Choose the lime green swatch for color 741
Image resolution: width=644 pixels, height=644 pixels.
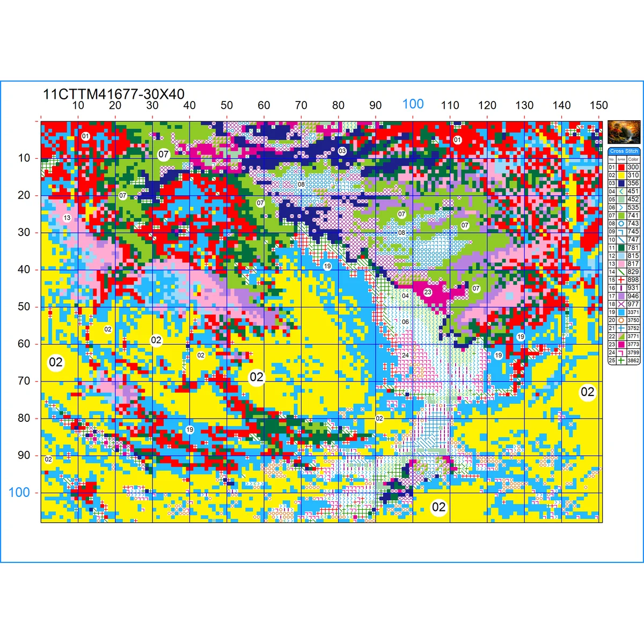point(621,216)
